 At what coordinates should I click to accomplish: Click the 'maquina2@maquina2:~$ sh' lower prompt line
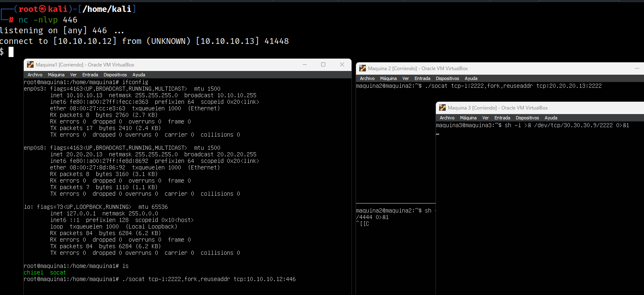pos(395,210)
